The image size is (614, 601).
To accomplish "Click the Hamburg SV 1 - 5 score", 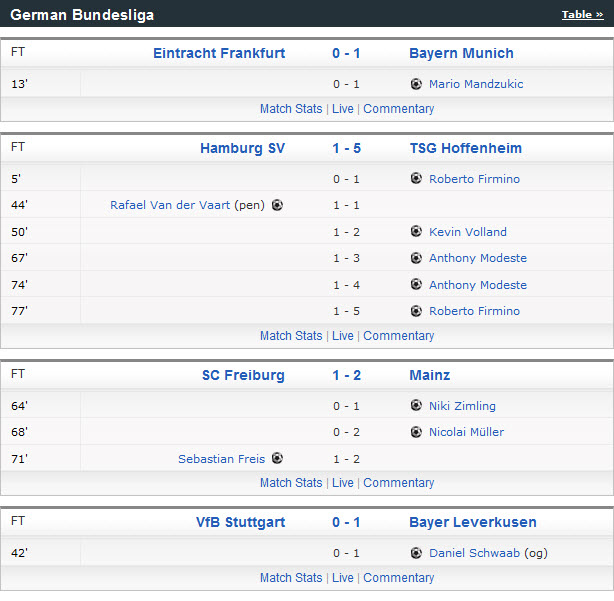I will pos(346,148).
